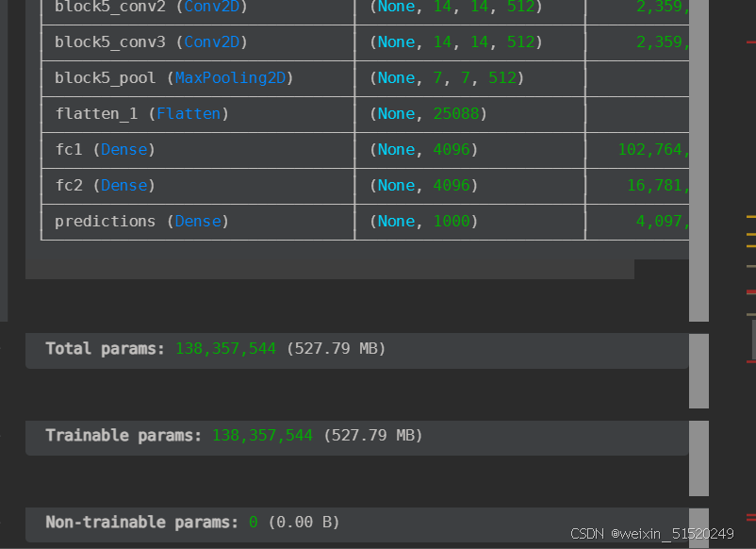Click the Non-trainable params line
Image resolution: width=756 pixels, height=549 pixels.
[x=192, y=523]
